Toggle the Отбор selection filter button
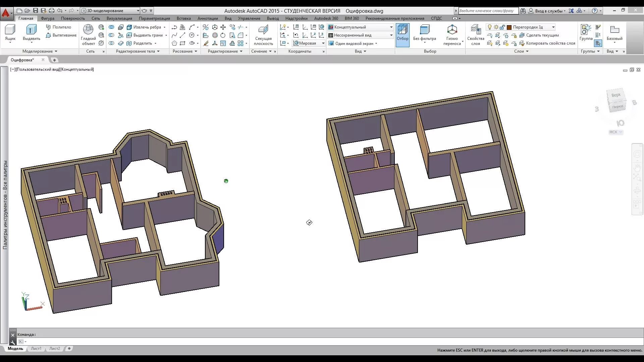The image size is (644, 362). click(x=403, y=35)
